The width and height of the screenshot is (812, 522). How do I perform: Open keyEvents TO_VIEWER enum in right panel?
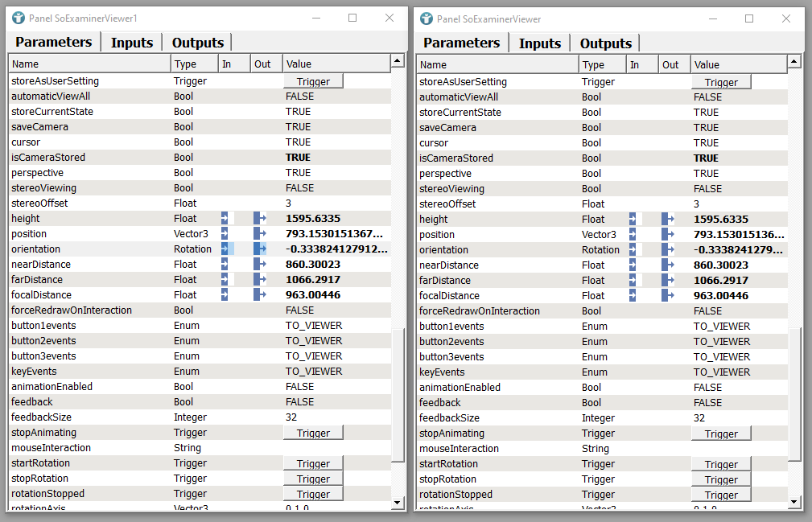722,372
